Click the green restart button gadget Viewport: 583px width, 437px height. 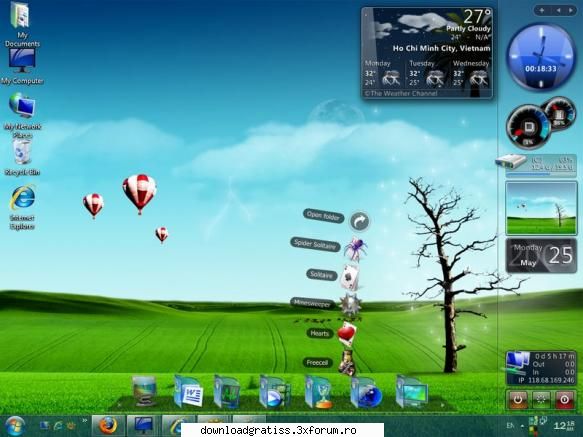click(x=541, y=400)
